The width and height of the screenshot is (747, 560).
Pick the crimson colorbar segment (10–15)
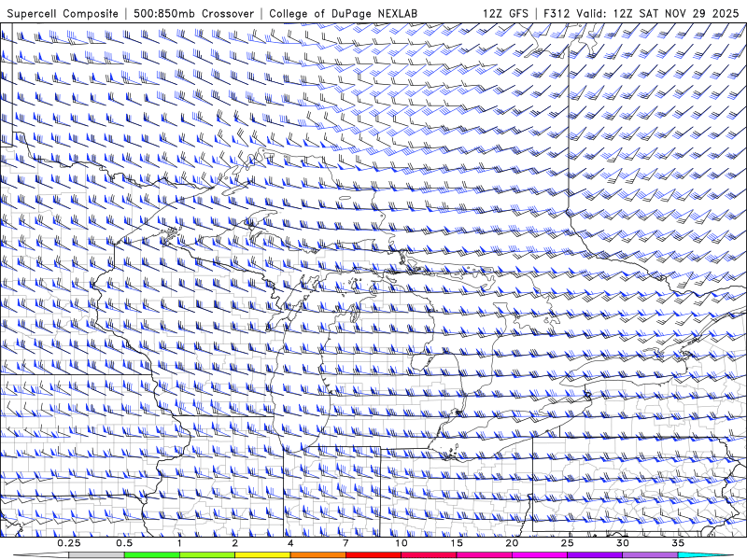tap(429, 555)
